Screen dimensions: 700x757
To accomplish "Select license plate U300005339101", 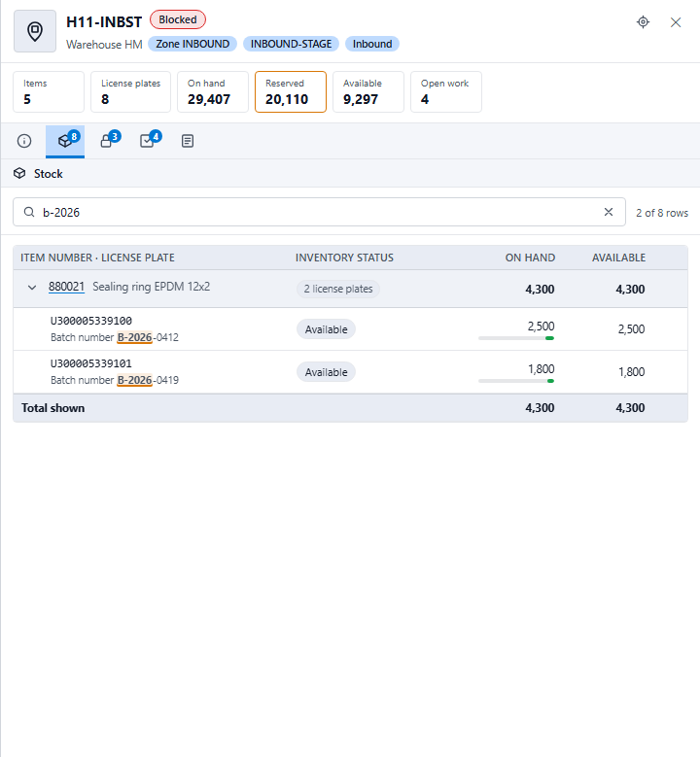I will [91, 363].
